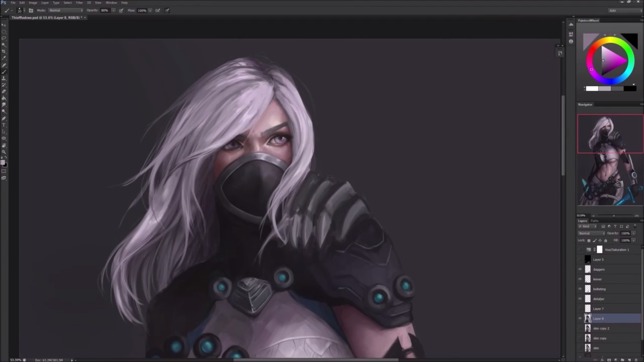Viewport: 644px width, 362px height.
Task: Open the brush Opacity slider arrow
Action: [x=114, y=10]
